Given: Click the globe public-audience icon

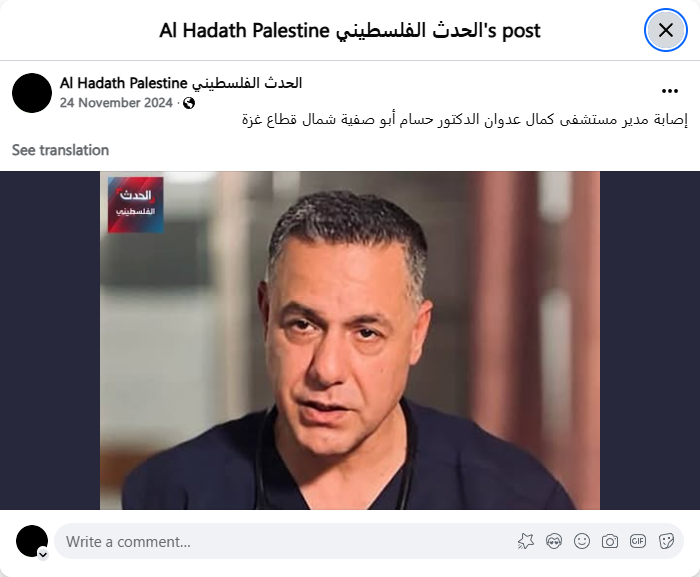Looking at the screenshot, I should tap(189, 103).
